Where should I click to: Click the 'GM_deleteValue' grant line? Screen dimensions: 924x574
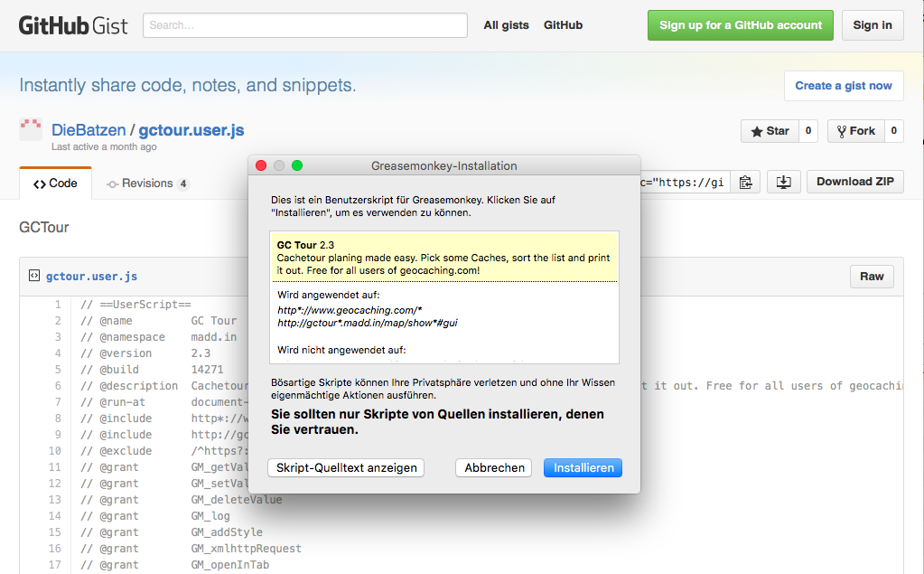181,500
